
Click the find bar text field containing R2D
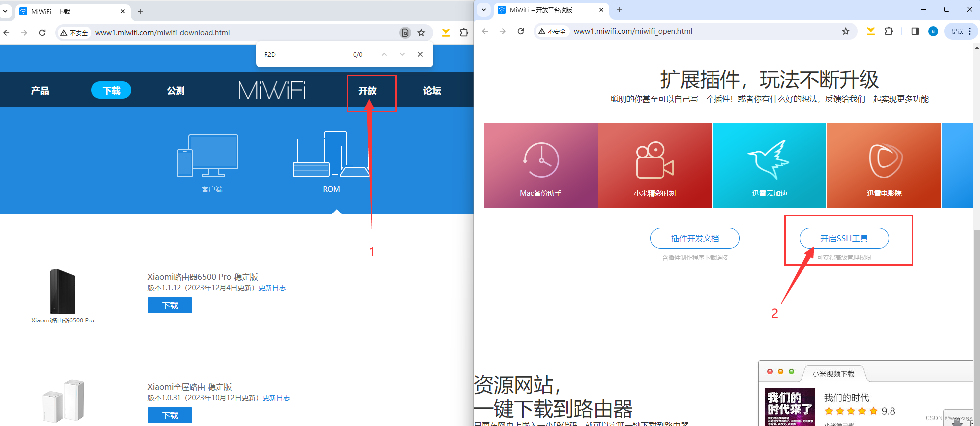[x=304, y=54]
